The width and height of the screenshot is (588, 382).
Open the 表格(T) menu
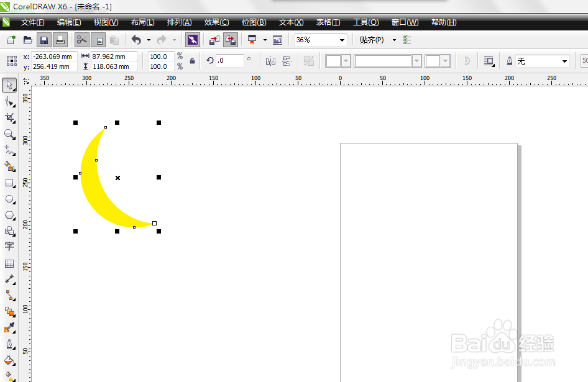328,22
